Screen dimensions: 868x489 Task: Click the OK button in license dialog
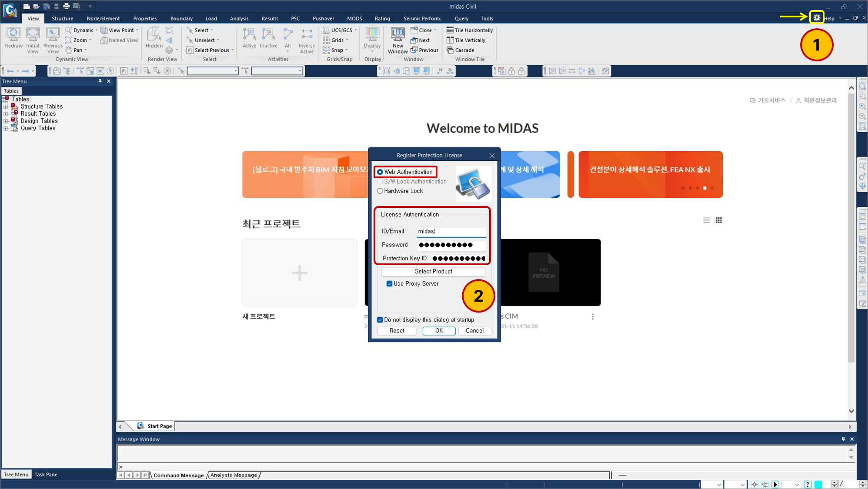[439, 331]
